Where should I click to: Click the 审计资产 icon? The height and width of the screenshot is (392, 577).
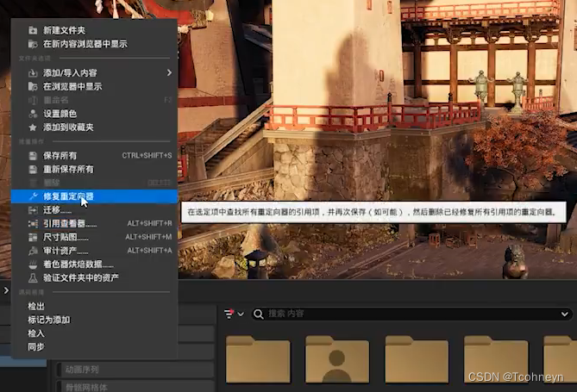click(33, 251)
